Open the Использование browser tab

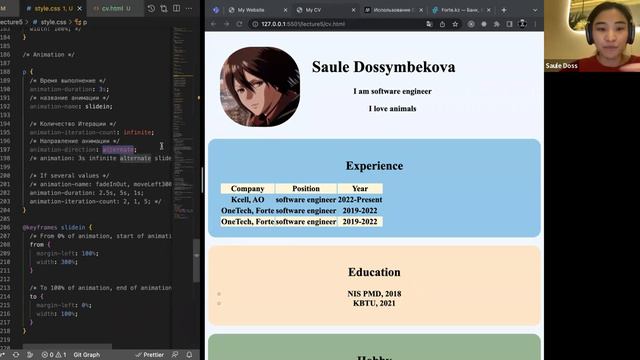tap(393, 10)
